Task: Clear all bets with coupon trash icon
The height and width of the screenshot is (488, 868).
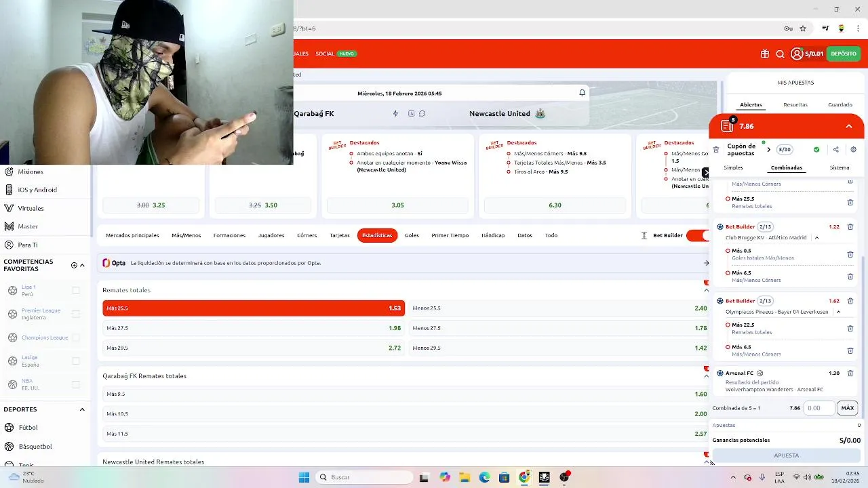Action: [716, 150]
